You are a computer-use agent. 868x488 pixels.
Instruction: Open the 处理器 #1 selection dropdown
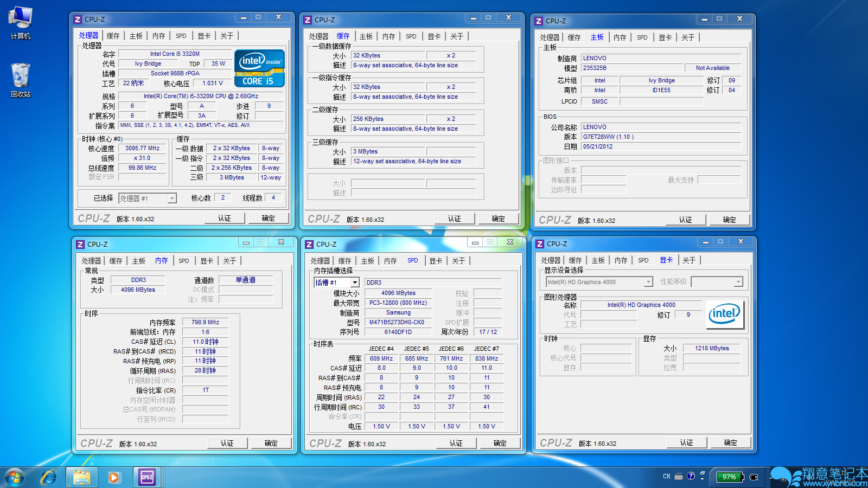click(x=148, y=198)
